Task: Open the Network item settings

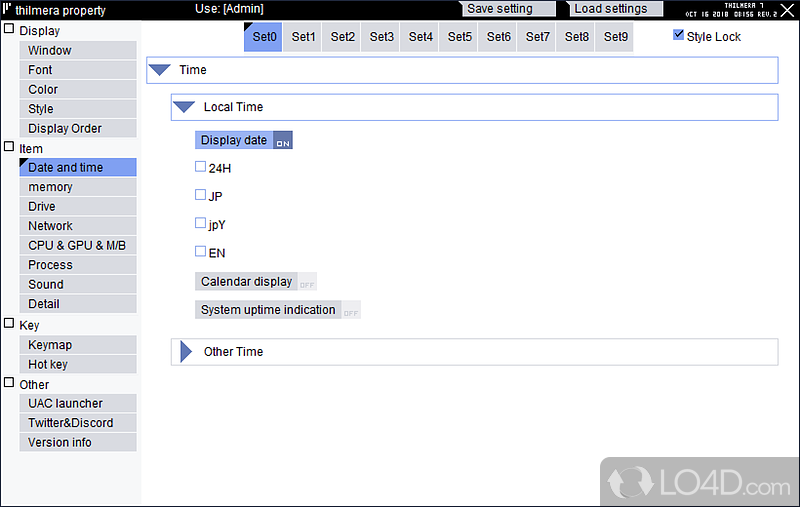Action: click(78, 226)
